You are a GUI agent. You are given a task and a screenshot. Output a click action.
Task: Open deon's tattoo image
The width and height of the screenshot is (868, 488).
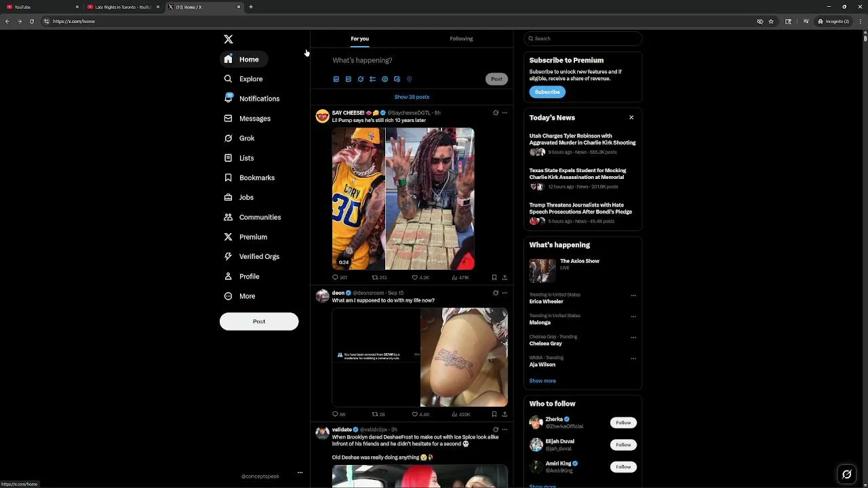point(464,357)
